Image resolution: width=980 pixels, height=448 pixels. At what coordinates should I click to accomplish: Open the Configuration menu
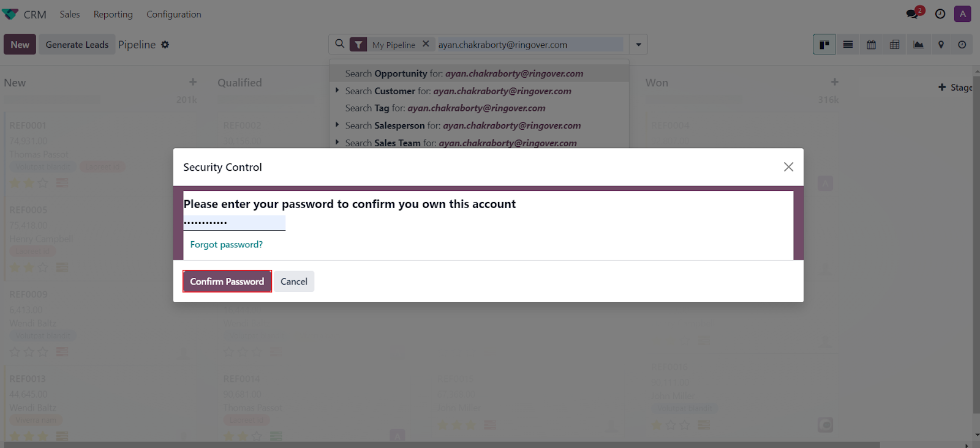point(173,14)
